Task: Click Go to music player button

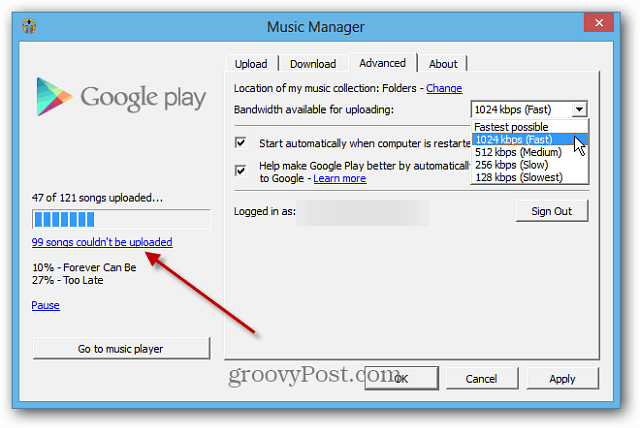Action: [x=121, y=349]
